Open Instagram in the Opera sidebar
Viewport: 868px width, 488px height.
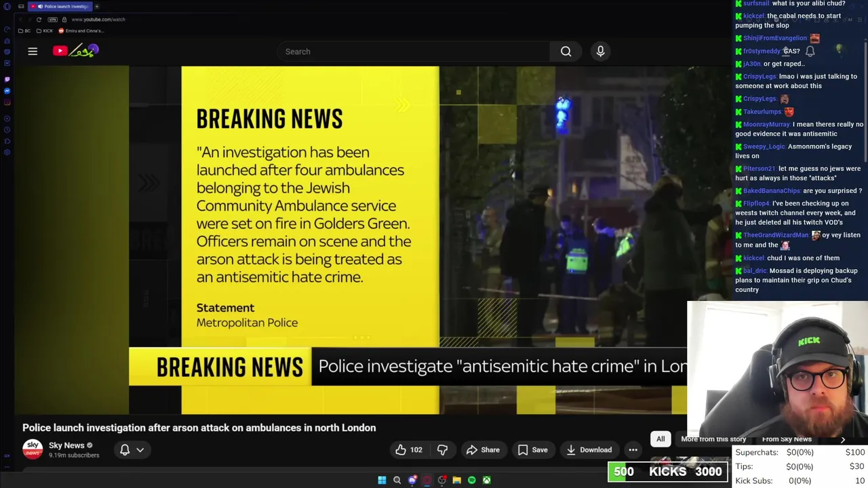coord(7,102)
